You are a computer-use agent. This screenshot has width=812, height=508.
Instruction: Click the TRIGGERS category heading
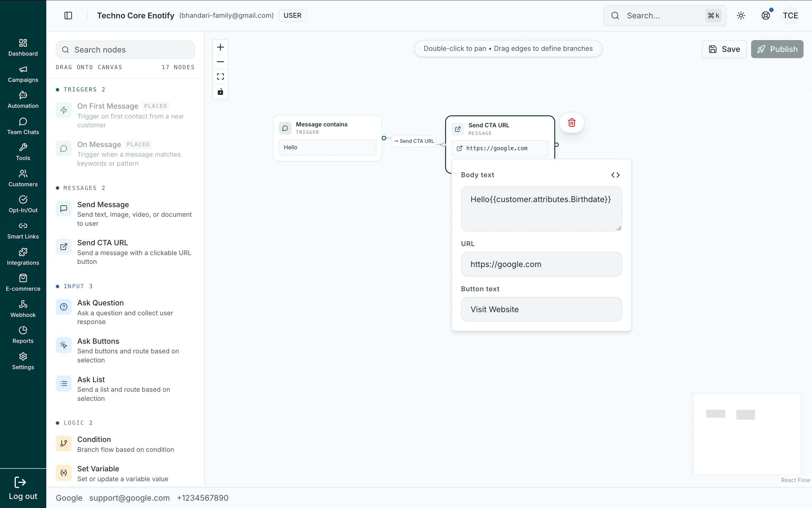tap(81, 89)
